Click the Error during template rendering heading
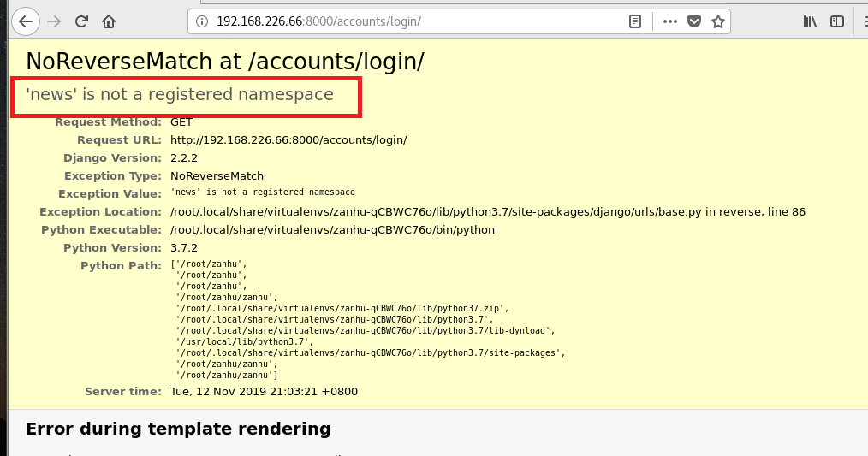The width and height of the screenshot is (868, 456). (178, 429)
